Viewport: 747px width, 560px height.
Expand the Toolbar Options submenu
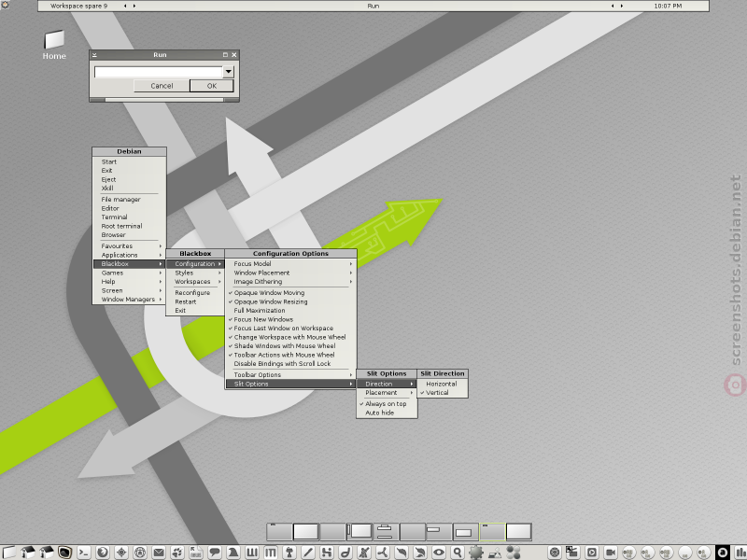point(290,375)
